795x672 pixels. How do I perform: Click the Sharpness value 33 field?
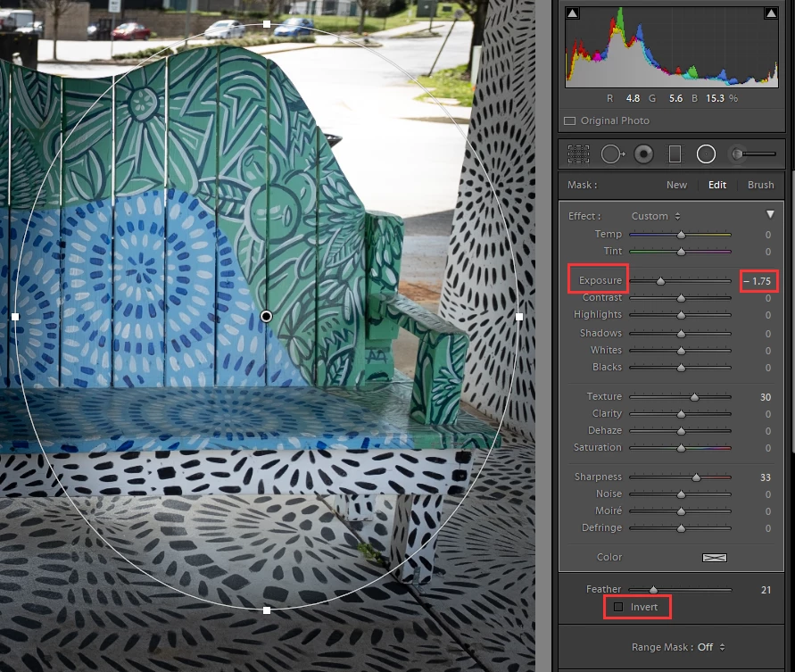(765, 477)
